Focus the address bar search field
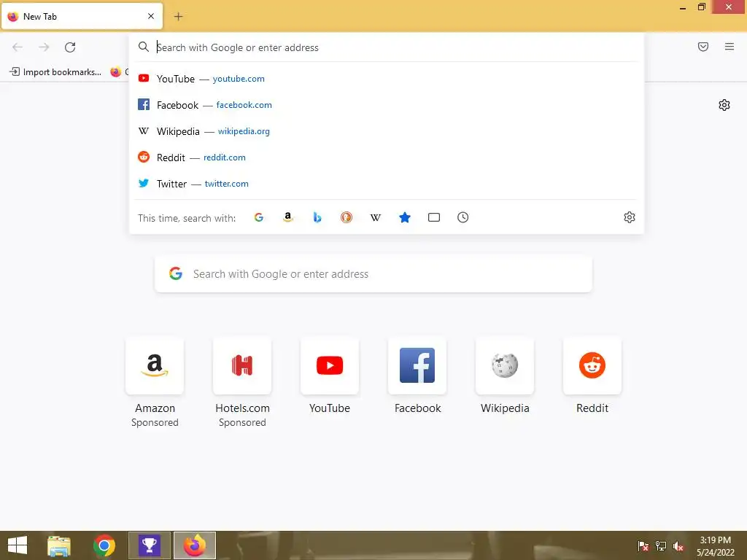The image size is (747, 560). pos(386,47)
